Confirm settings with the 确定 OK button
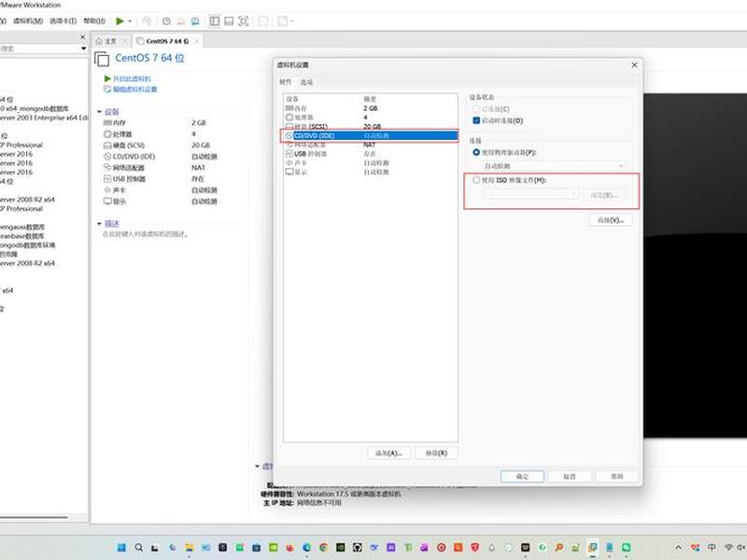The image size is (747, 560). pyautogui.click(x=522, y=476)
